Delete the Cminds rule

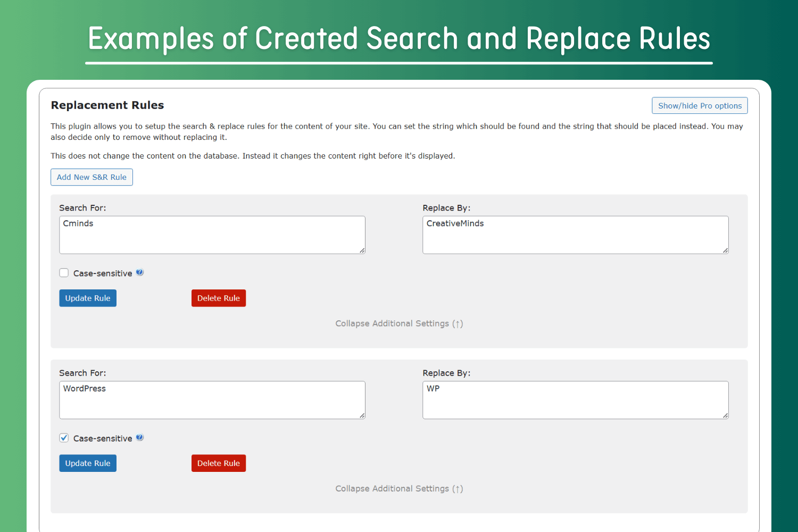[219, 298]
